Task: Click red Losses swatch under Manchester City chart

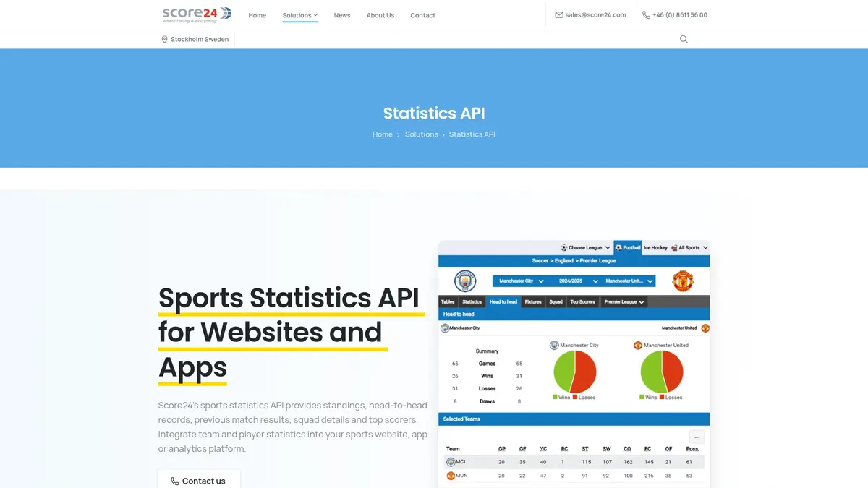Action: [x=575, y=397]
